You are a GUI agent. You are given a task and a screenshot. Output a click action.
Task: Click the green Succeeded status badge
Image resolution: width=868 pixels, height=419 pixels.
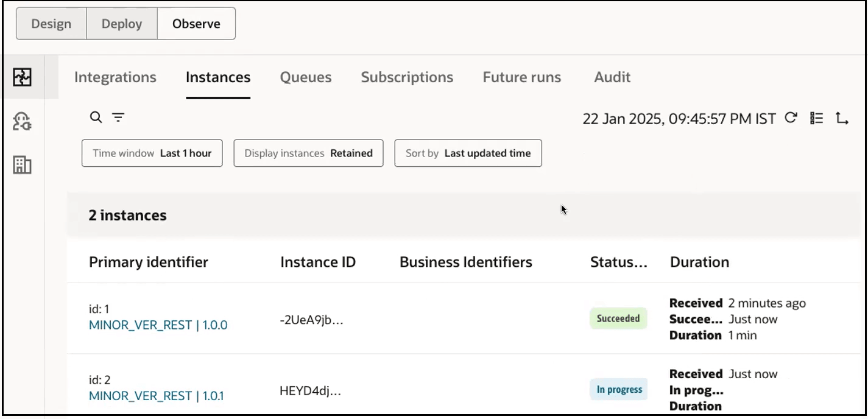(x=618, y=318)
